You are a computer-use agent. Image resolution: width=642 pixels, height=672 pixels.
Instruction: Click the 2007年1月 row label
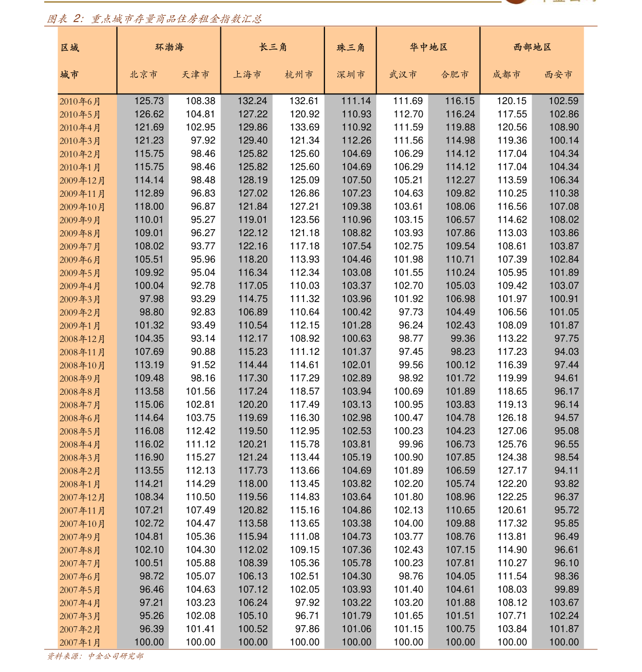click(80, 643)
